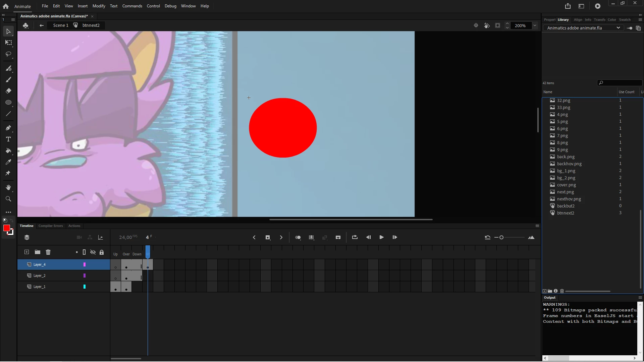Select the Text tool
The width and height of the screenshot is (644, 362).
8,139
